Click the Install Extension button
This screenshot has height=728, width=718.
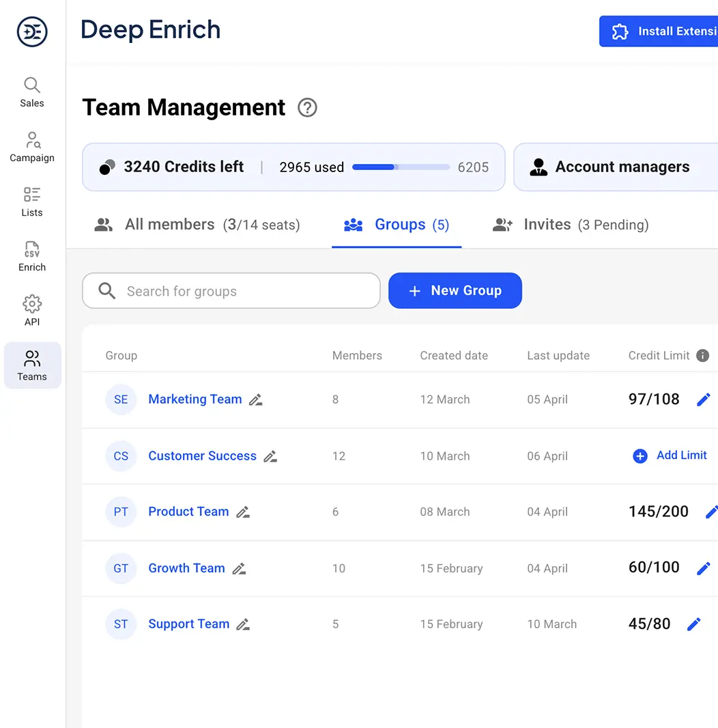tap(659, 31)
